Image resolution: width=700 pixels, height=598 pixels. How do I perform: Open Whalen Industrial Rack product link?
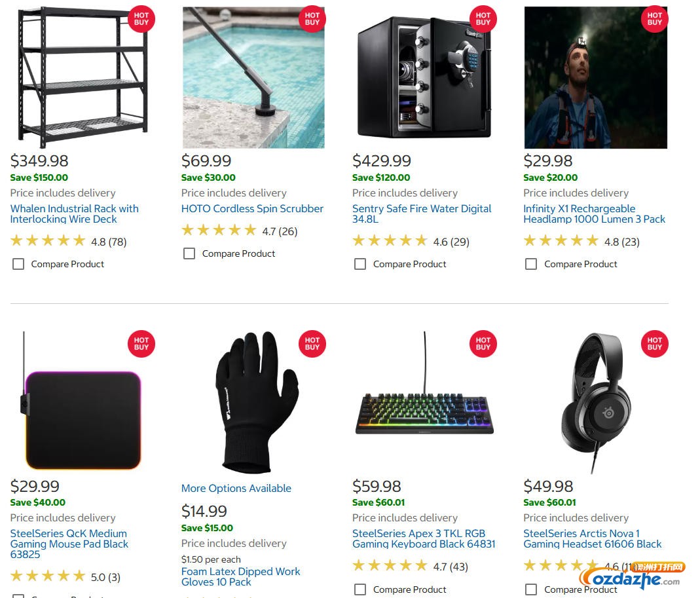(74, 214)
